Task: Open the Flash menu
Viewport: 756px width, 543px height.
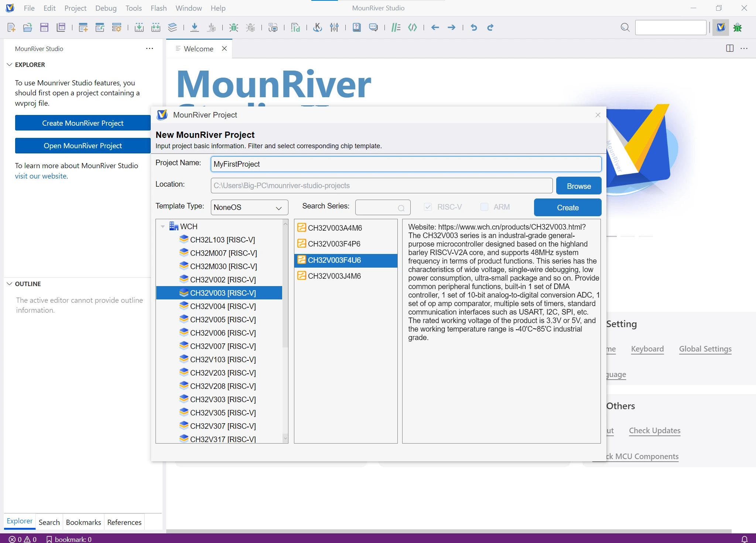Action: pyautogui.click(x=159, y=8)
